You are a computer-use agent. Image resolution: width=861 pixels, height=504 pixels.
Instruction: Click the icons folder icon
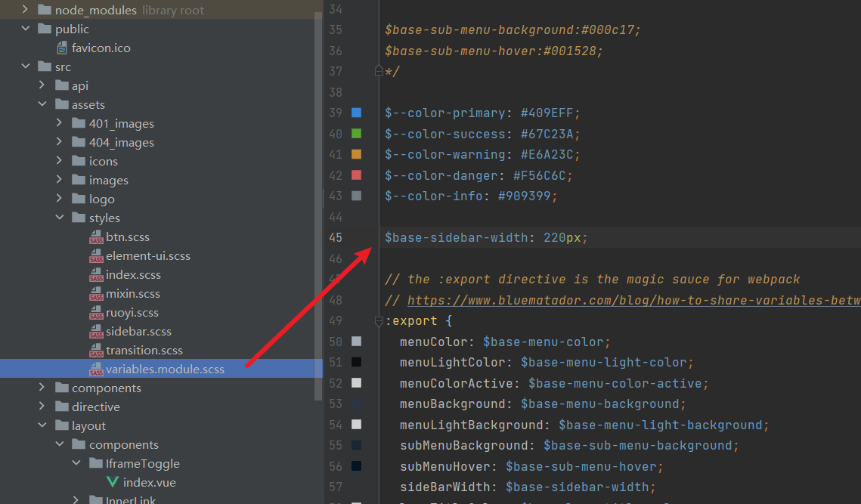point(79,161)
